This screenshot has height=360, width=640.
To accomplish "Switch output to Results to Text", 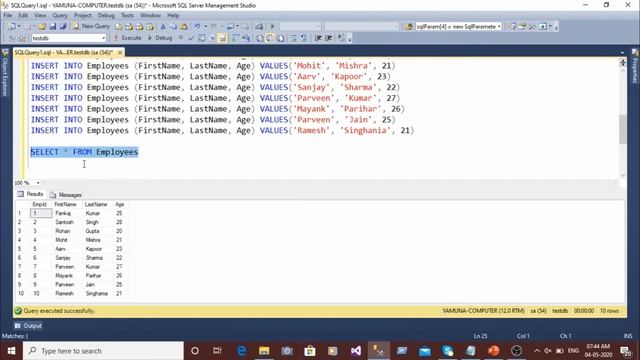I will click(x=260, y=38).
